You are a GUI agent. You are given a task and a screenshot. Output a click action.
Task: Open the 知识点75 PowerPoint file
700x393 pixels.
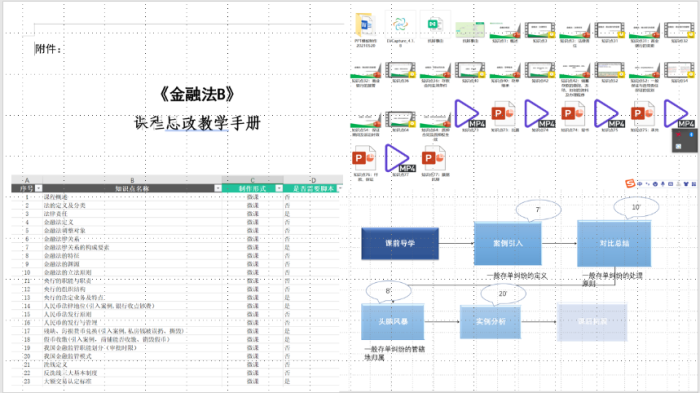tap(642, 114)
